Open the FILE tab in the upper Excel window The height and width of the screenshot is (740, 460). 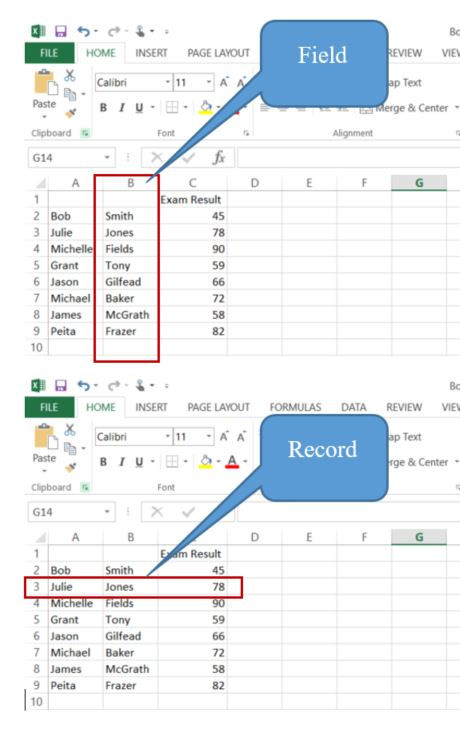49,53
